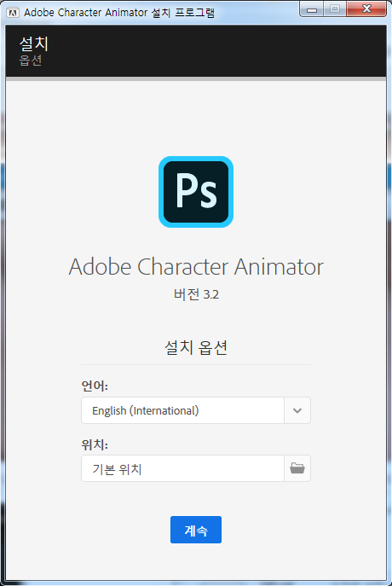Screen dimensions: 392x586
Task: Click the 옵션 subtitle in header
Action: point(30,61)
